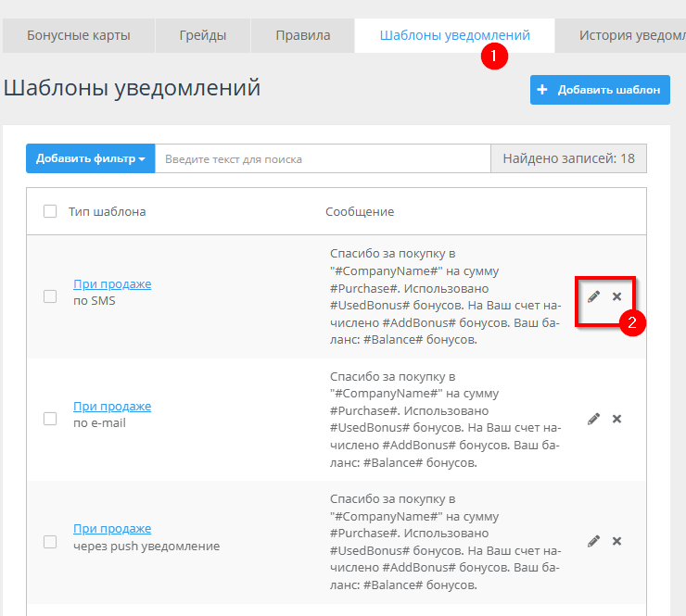Check the box for the SMS template row
The width and height of the screenshot is (686, 616).
(50, 296)
